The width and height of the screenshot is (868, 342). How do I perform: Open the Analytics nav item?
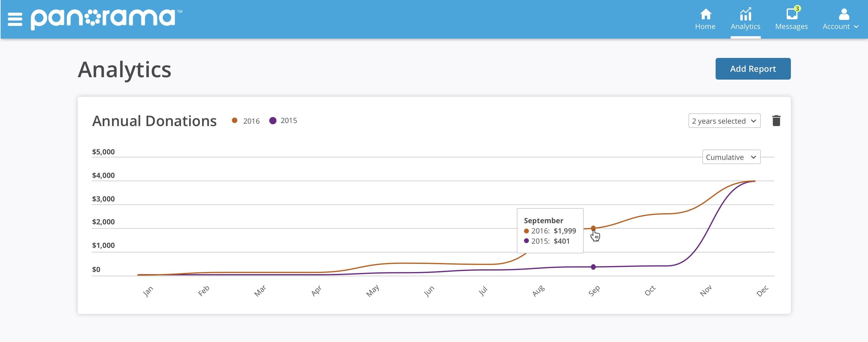pos(745,20)
